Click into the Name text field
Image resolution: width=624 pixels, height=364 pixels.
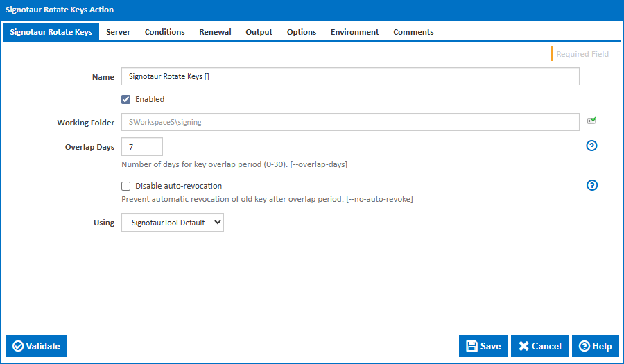point(350,76)
